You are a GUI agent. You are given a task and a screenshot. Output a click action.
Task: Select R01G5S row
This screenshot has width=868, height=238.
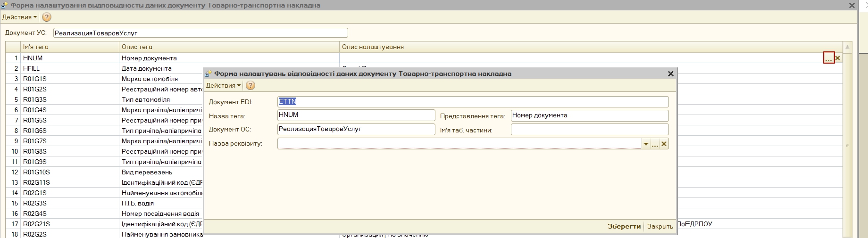(70, 120)
